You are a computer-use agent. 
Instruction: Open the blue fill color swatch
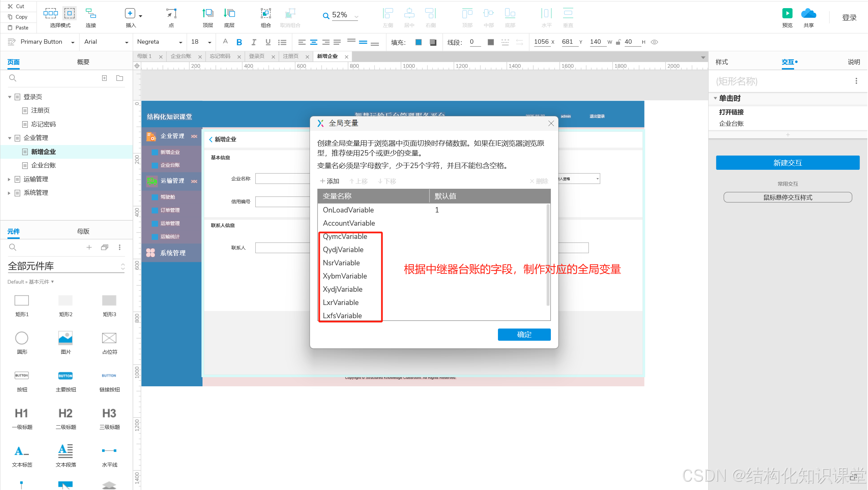tap(418, 42)
